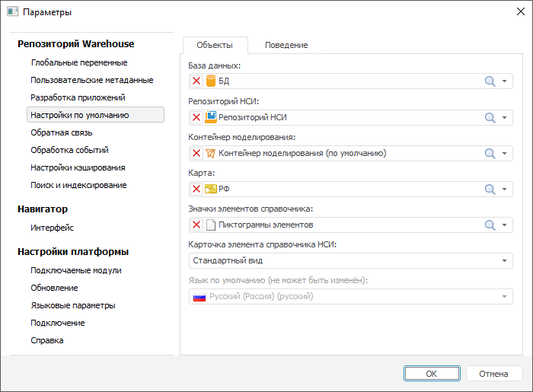The width and height of the screenshot is (533, 392).
Task: Expand the Карточка элемента справочника НСИ combo box
Action: click(x=505, y=260)
